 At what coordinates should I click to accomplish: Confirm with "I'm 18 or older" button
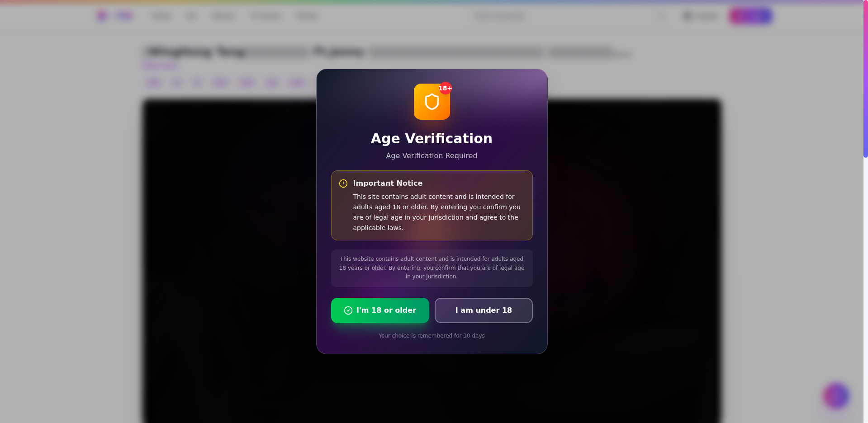[x=380, y=310]
